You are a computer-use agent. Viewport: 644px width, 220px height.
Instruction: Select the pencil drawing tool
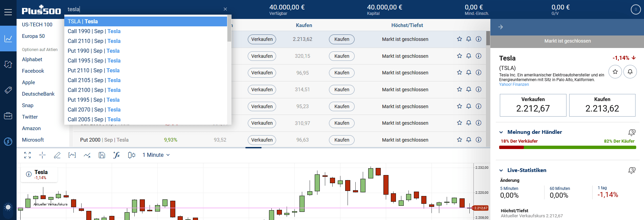point(57,155)
